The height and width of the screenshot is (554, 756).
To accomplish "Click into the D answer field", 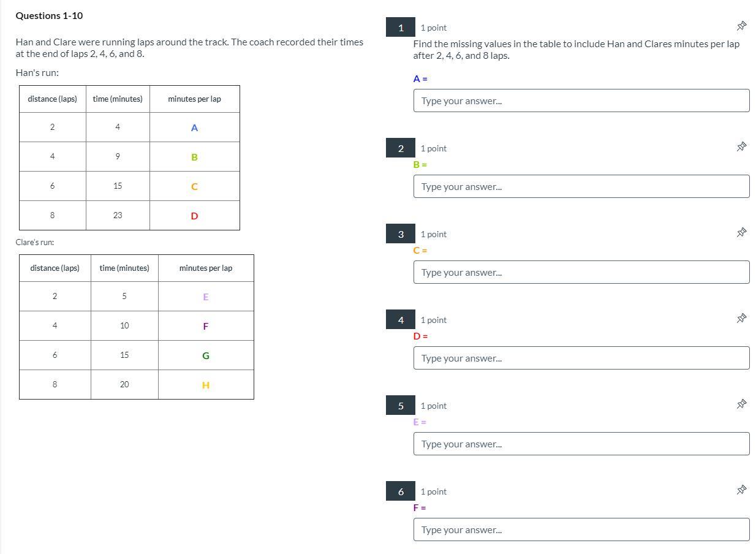I will 581,358.
